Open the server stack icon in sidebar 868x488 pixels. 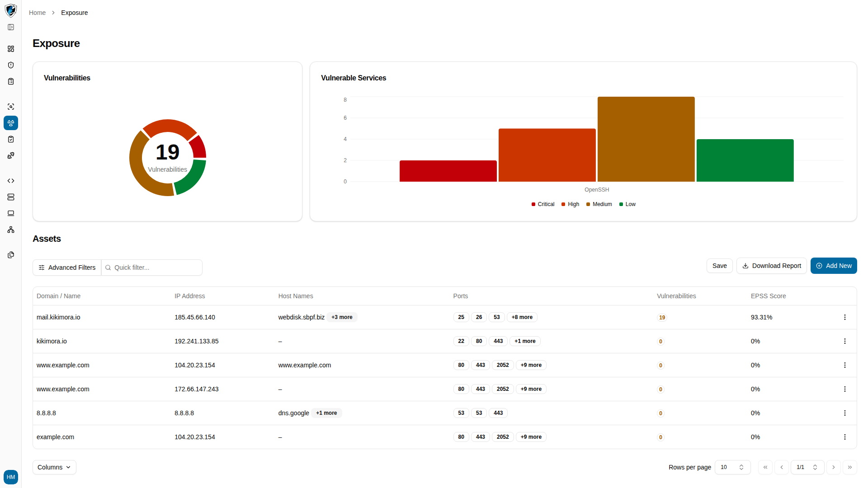[x=11, y=197]
